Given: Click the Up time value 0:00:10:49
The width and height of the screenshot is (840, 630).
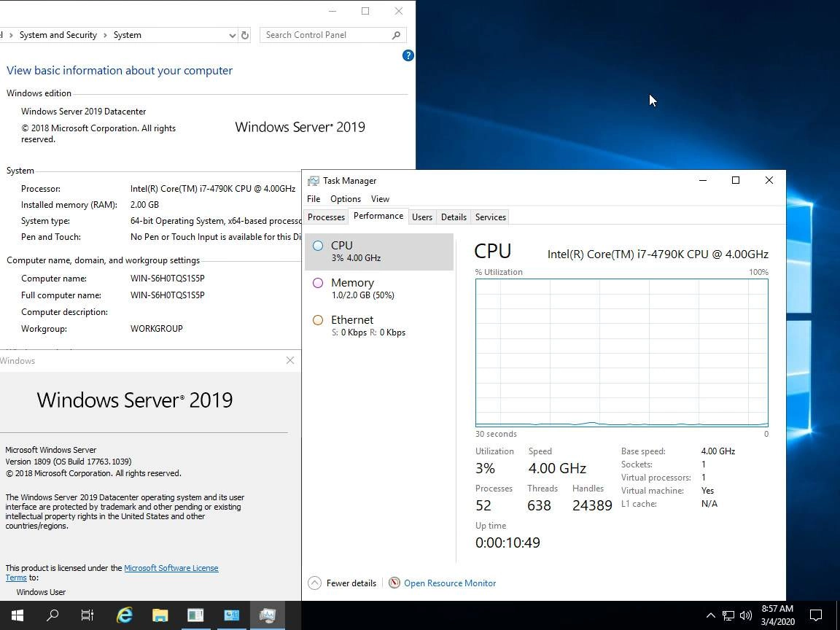Looking at the screenshot, I should click(507, 542).
